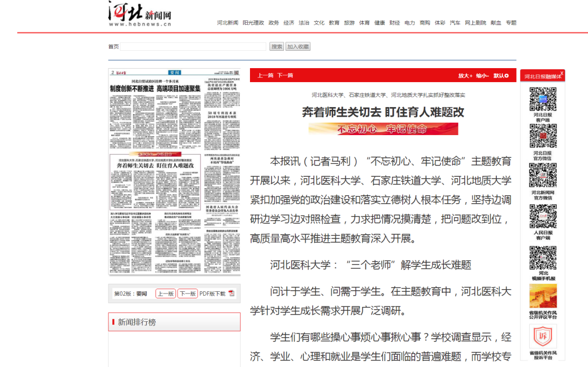The height and width of the screenshot is (367, 588).
Task: Enlarge article text with 放大+
Action: [465, 76]
